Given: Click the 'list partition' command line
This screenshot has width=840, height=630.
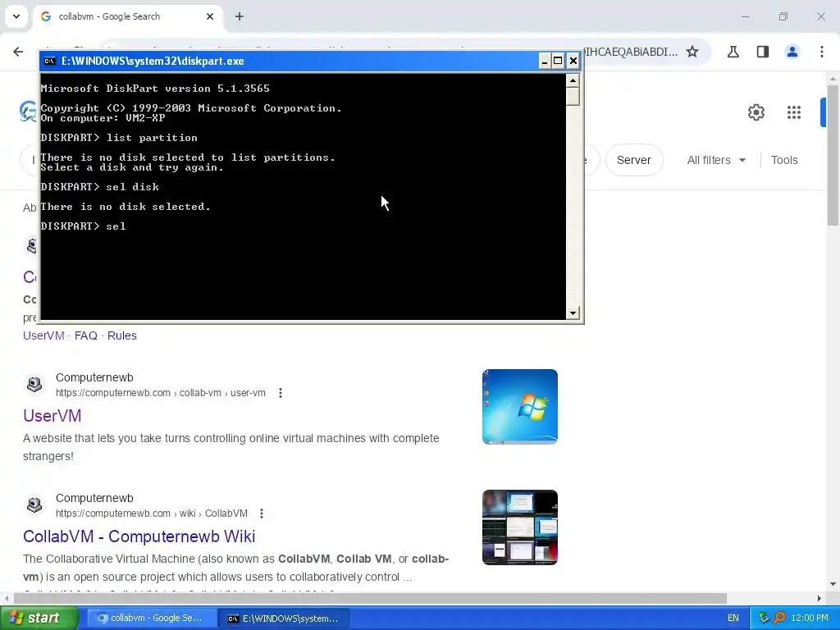Looking at the screenshot, I should (119, 138).
